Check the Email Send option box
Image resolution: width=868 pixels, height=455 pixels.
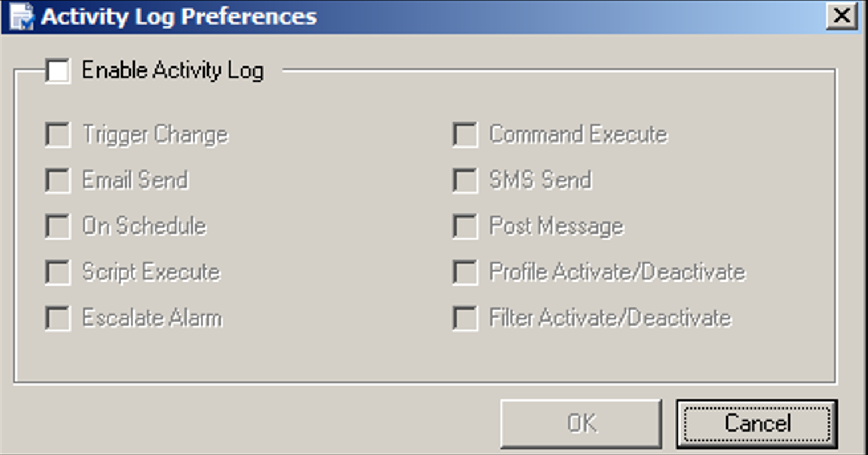coord(58,181)
